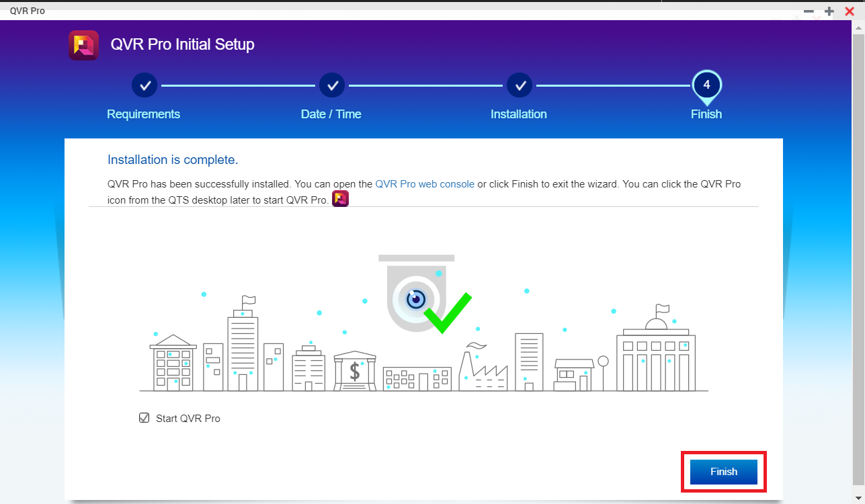Maximize the QVR Pro window with plus icon

829,11
